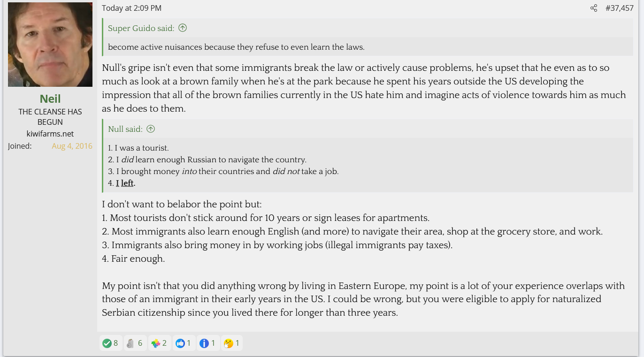Image resolution: width=644 pixels, height=357 pixels.
Task: Expand the quoted text from Super Guido
Action: (x=236, y=47)
